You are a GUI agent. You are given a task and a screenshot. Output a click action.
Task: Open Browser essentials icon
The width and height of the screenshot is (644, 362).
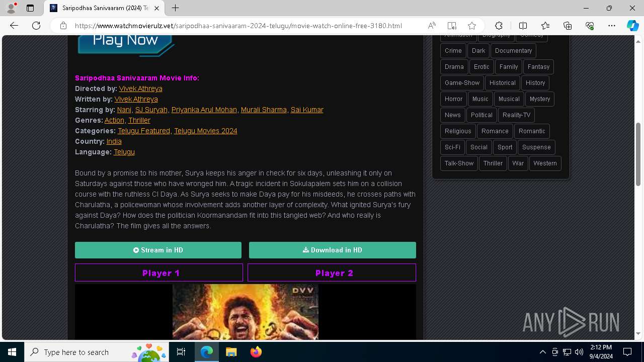point(590,26)
